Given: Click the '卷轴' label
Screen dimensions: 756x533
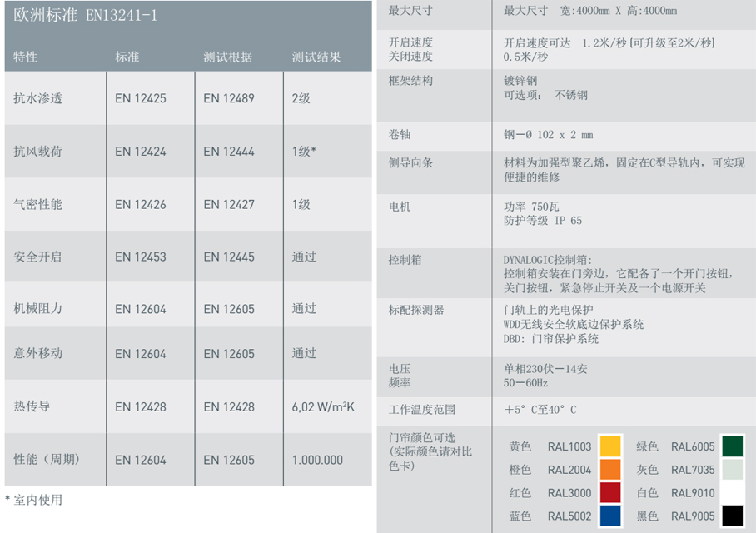Looking at the screenshot, I should 400,135.
